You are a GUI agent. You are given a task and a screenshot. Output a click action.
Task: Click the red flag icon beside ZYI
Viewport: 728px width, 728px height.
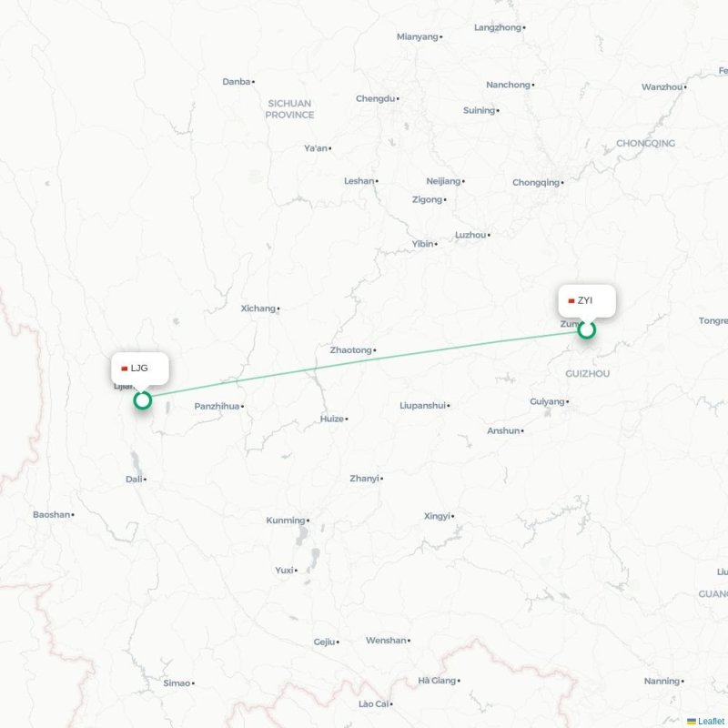pyautogui.click(x=571, y=301)
